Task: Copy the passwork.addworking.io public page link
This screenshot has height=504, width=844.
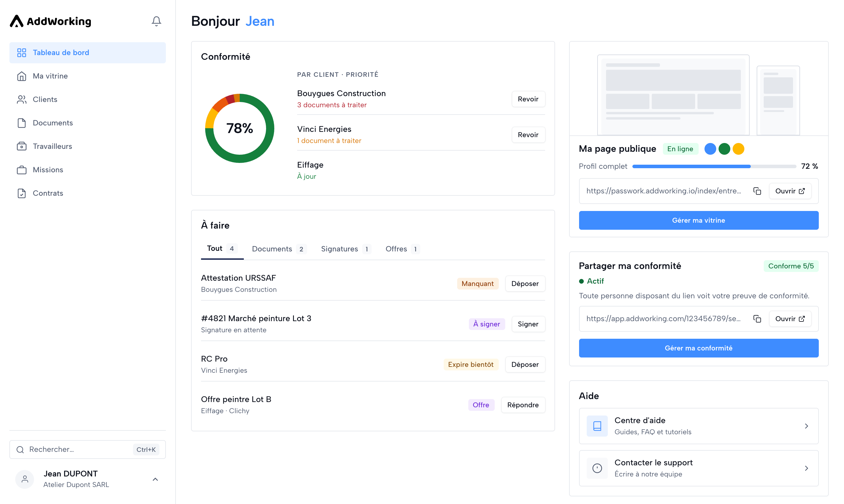Action: point(757,191)
